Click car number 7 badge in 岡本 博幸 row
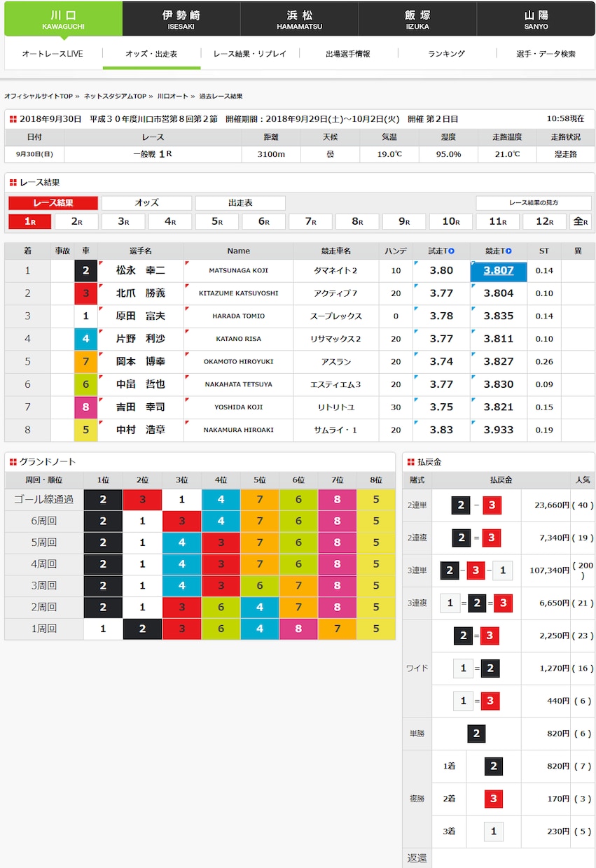Image resolution: width=596 pixels, height=868 pixels. 85,361
